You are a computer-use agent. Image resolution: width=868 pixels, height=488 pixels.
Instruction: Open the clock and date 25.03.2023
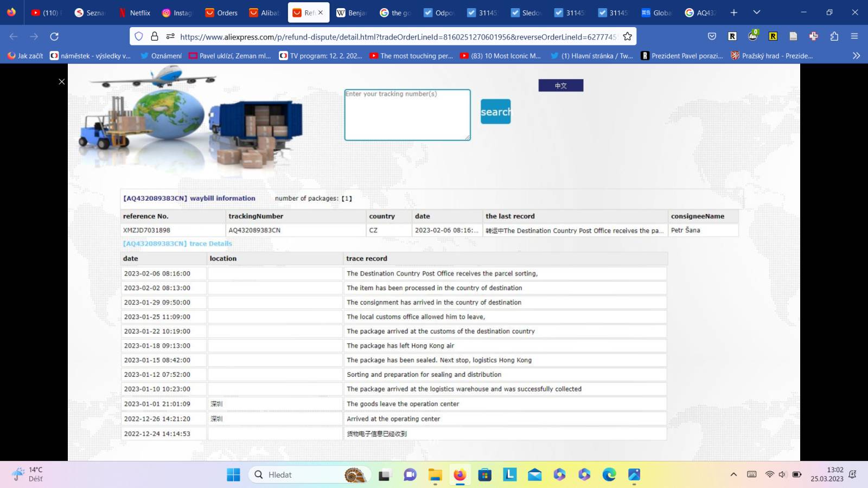point(827,474)
